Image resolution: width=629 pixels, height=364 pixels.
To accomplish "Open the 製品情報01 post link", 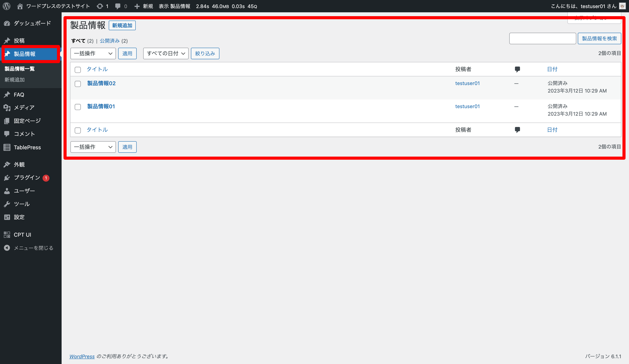I will click(x=101, y=106).
